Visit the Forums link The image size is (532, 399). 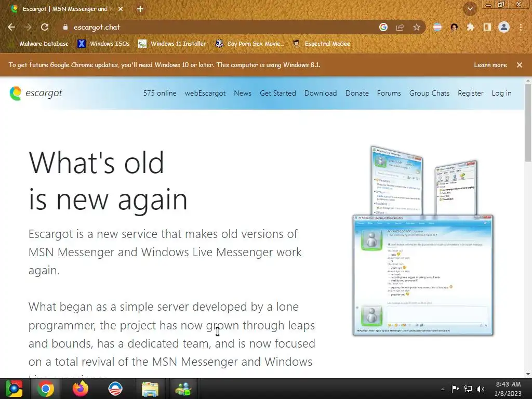tap(389, 93)
